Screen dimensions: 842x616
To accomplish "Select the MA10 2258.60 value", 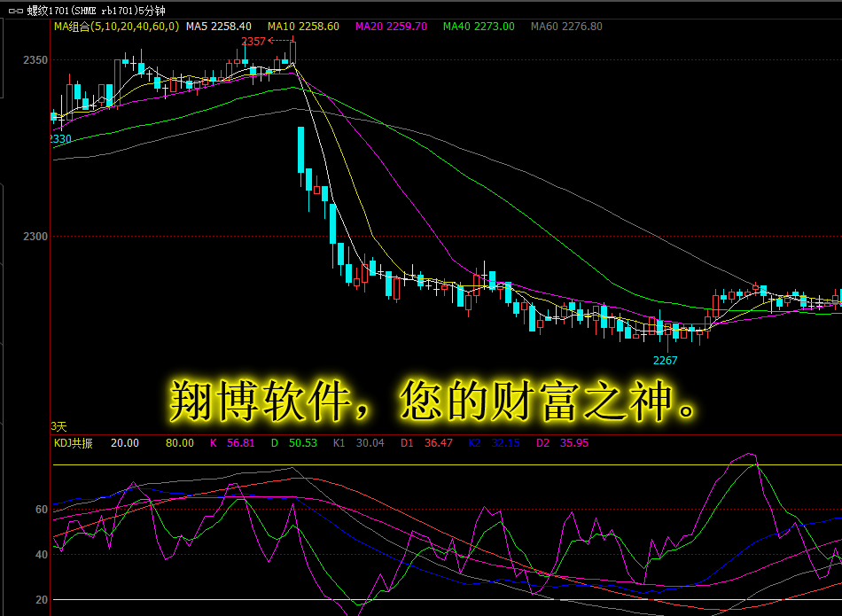I will [303, 27].
